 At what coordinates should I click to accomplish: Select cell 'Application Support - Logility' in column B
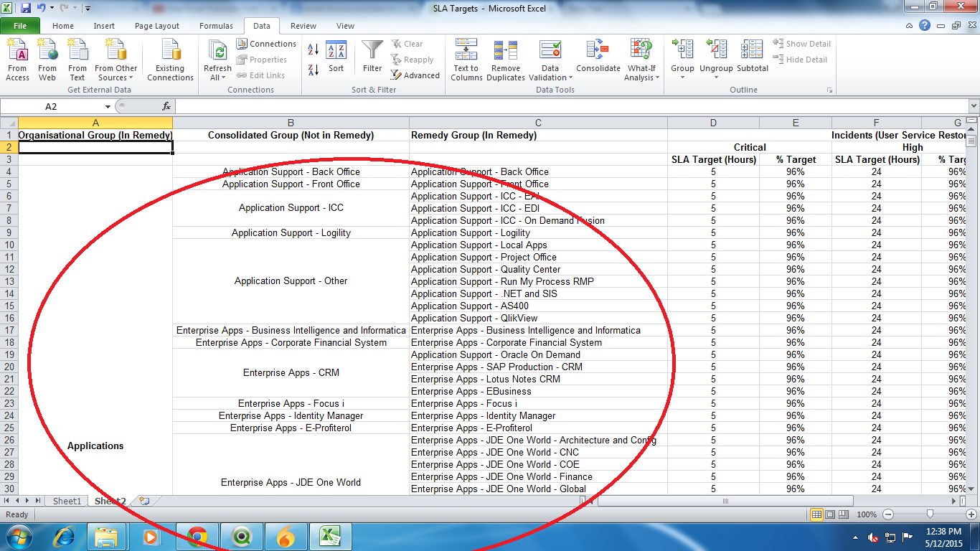coord(291,232)
